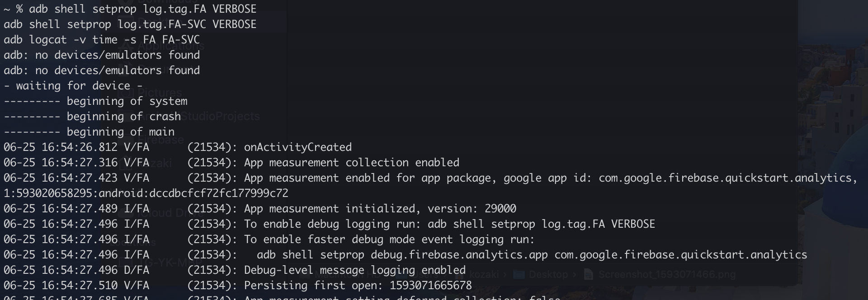The height and width of the screenshot is (300, 868).
Task: Select faint Pictures item in background Finder sidebar
Action: (160, 93)
